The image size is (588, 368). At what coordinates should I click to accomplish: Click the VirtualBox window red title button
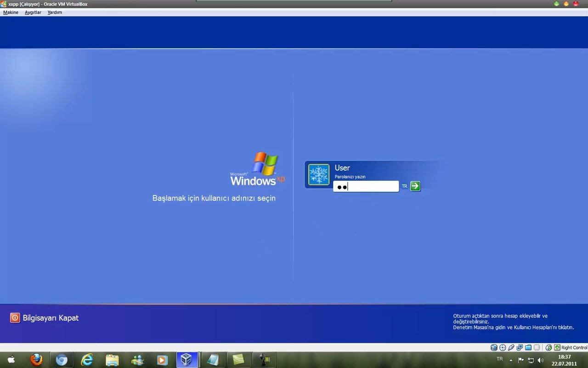pyautogui.click(x=576, y=4)
